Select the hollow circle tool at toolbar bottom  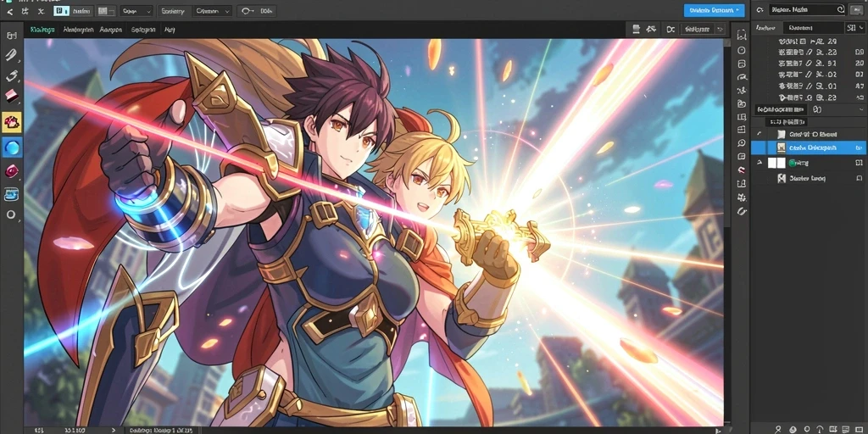coord(11,214)
